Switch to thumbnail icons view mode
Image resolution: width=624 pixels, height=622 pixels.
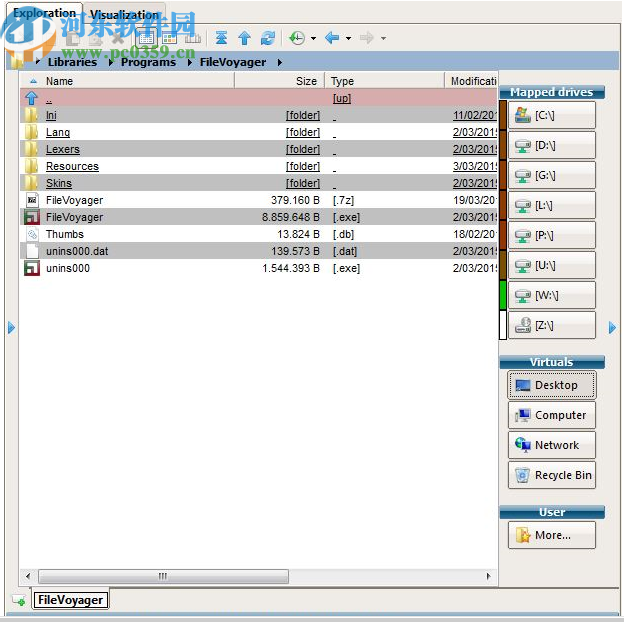coord(170,38)
